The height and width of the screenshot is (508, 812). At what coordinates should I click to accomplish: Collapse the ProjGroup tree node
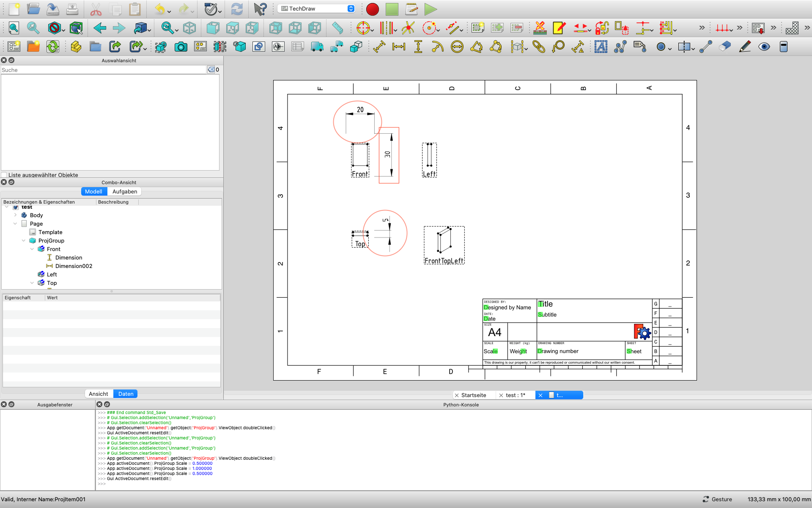(24, 240)
